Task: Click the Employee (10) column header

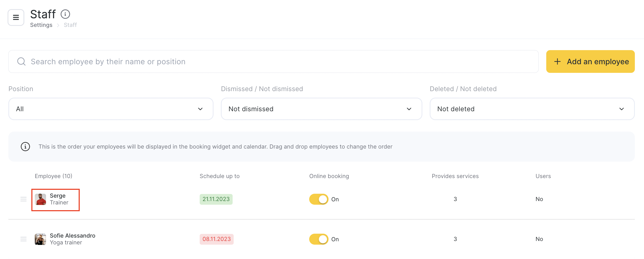Action: pos(54,176)
